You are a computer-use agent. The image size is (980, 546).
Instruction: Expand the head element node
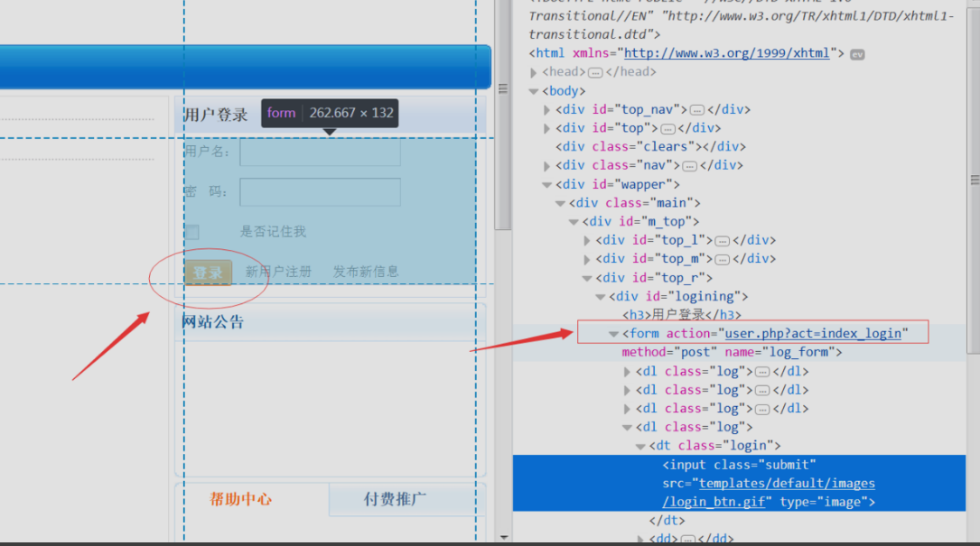[533, 72]
